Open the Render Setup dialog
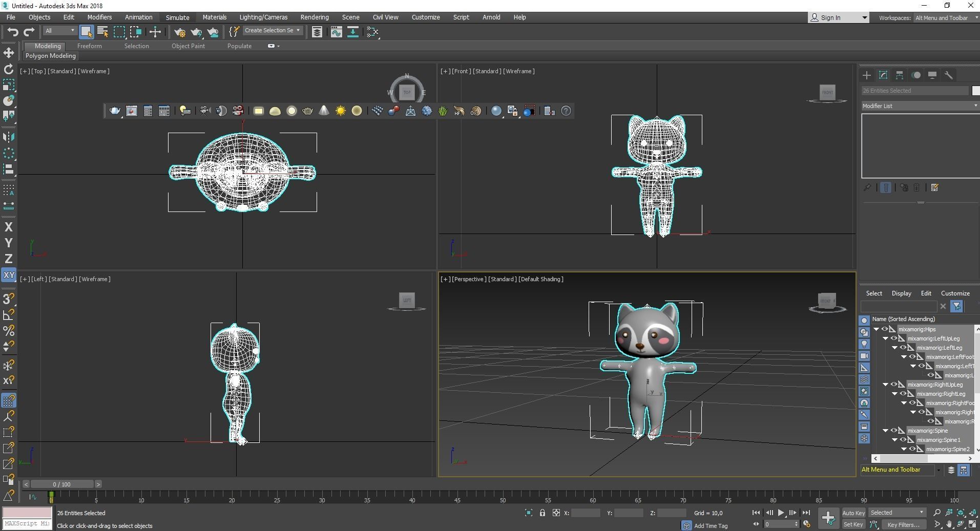Image resolution: width=980 pixels, height=531 pixels. (180, 32)
